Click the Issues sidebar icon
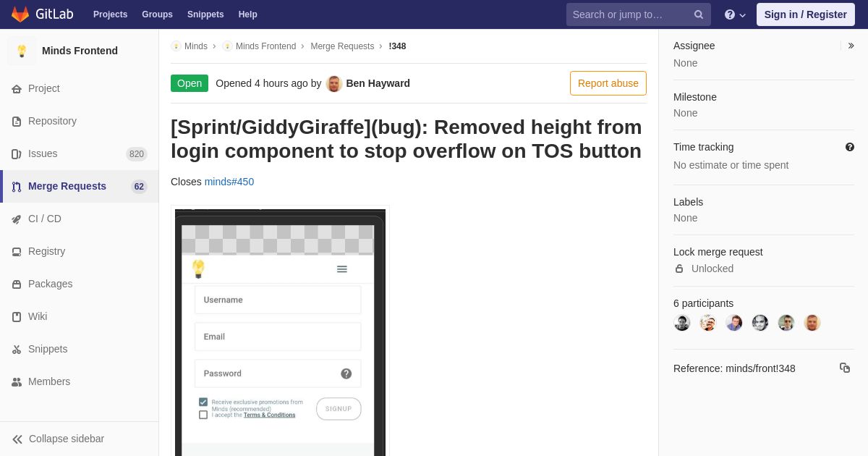 (17, 154)
